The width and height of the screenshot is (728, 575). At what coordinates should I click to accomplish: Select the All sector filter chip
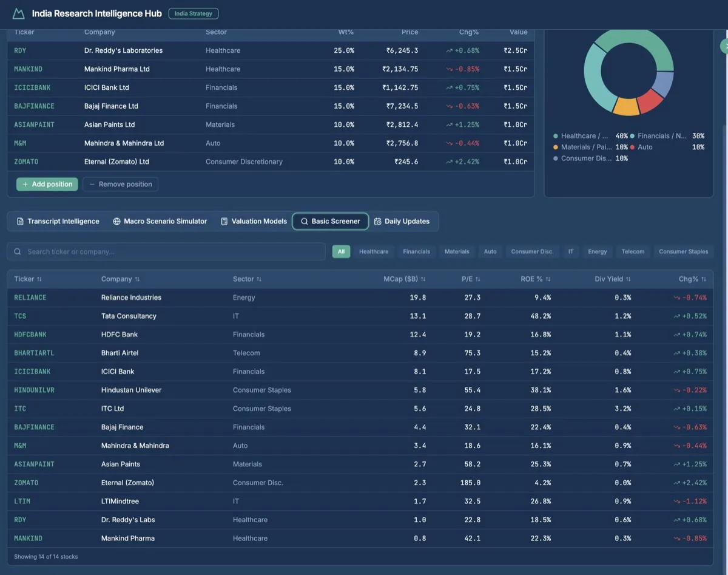click(x=341, y=251)
